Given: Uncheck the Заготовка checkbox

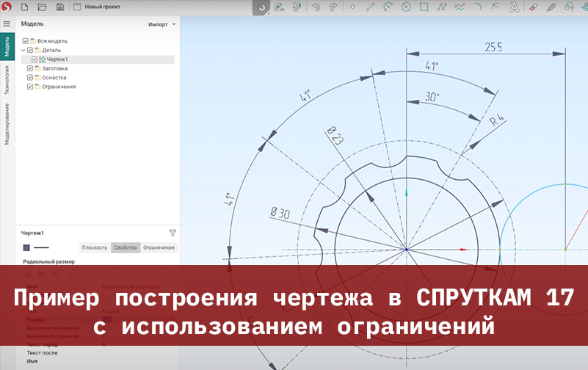Looking at the screenshot, I should click(30, 68).
